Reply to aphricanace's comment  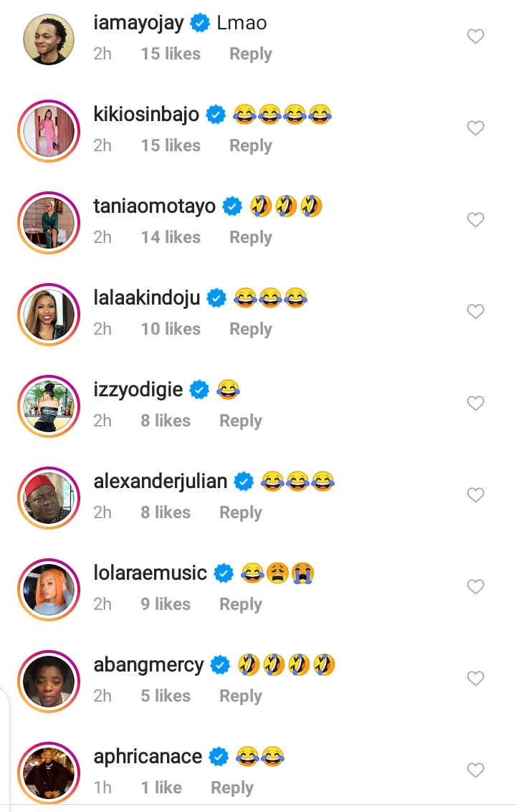coord(231,788)
